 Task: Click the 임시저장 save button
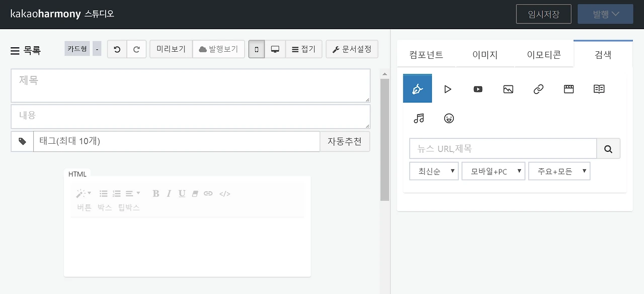pos(543,14)
